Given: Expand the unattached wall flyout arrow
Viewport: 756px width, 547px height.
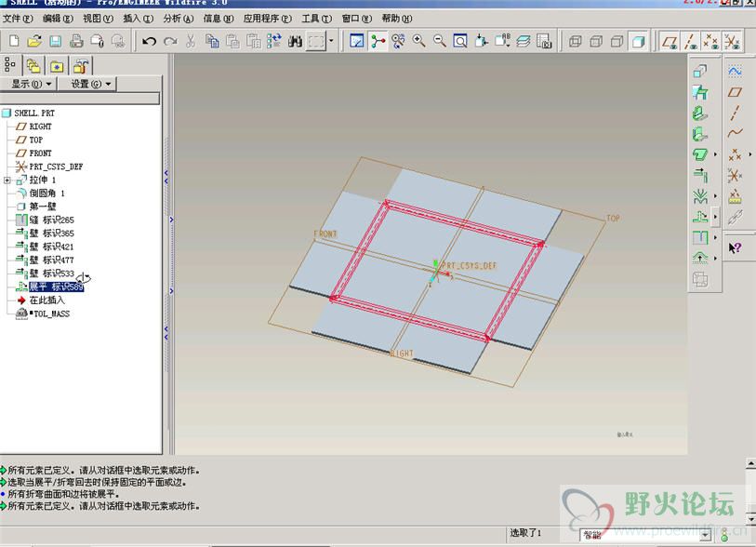Looking at the screenshot, I should 715,154.
